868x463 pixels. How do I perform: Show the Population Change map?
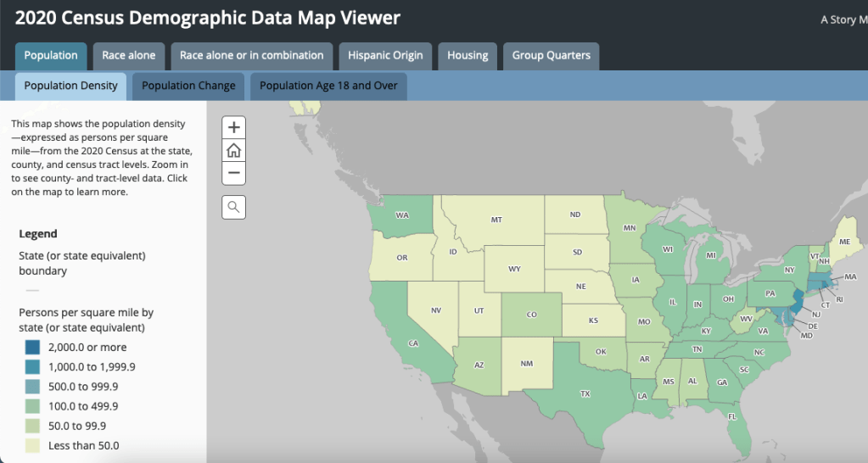188,86
